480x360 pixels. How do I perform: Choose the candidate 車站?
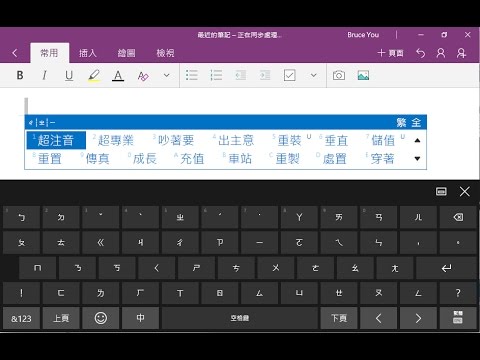pyautogui.click(x=240, y=159)
